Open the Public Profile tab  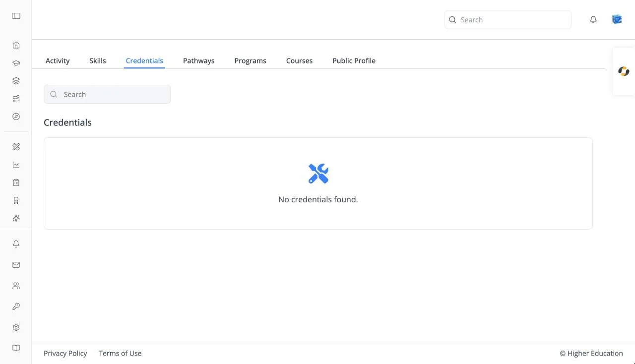click(x=354, y=61)
